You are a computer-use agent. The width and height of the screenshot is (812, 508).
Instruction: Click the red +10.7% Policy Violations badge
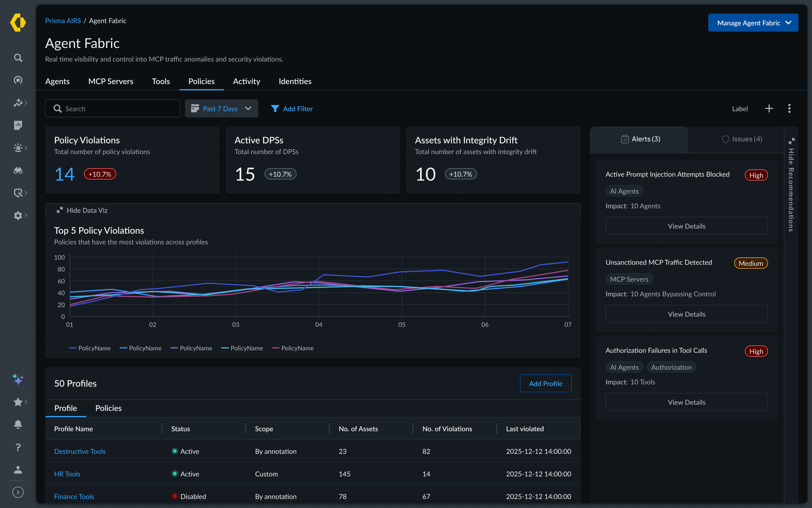coord(100,174)
